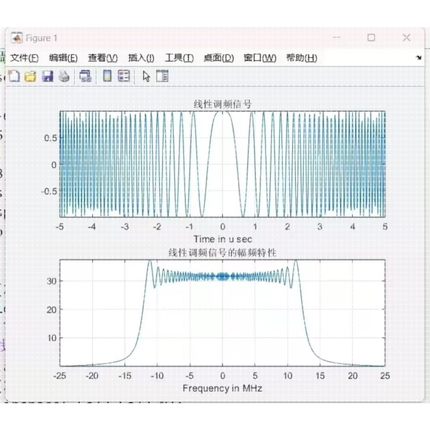Select the 30 y-axis tick label
Image resolution: width=430 pixels, height=430 pixels.
pyautogui.click(x=52, y=281)
